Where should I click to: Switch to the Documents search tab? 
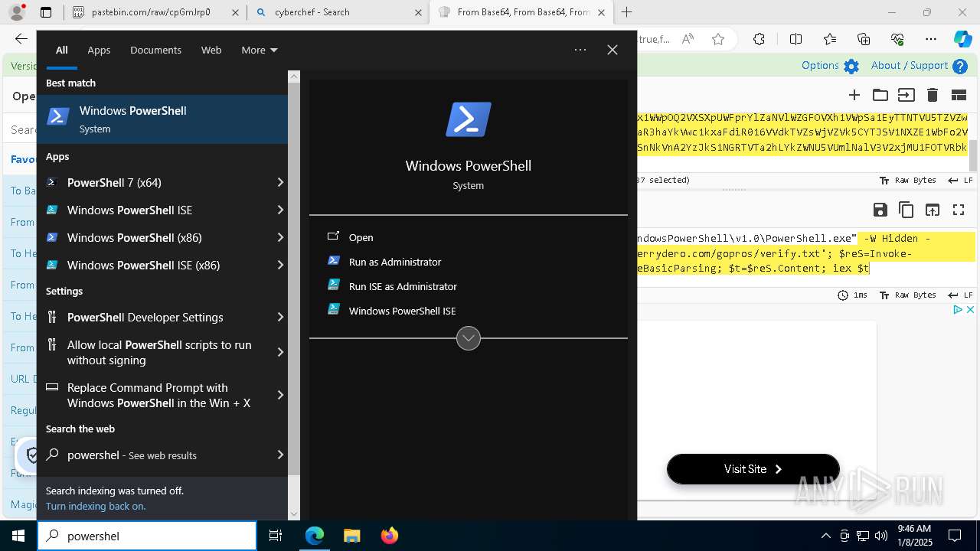click(x=155, y=50)
